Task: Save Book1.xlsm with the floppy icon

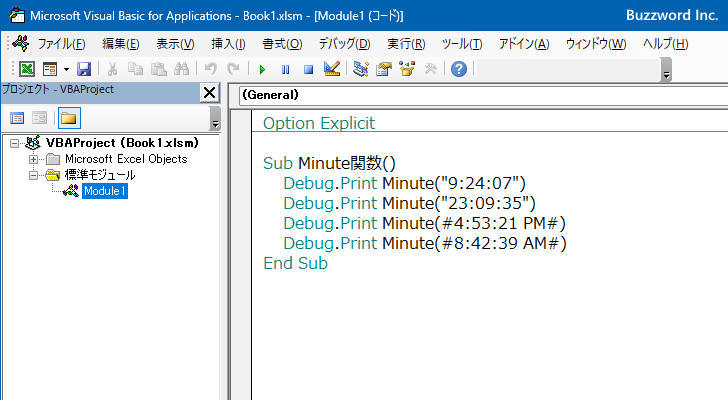Action: pos(84,69)
